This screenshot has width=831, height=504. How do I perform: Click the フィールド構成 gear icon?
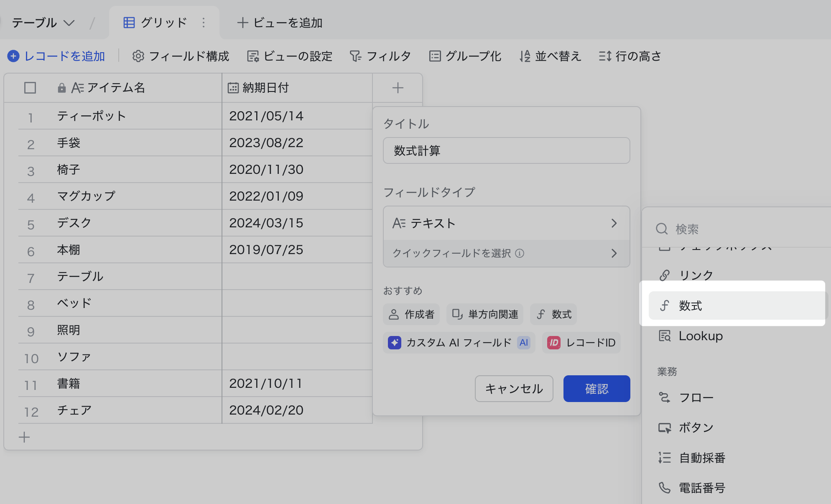(x=138, y=56)
